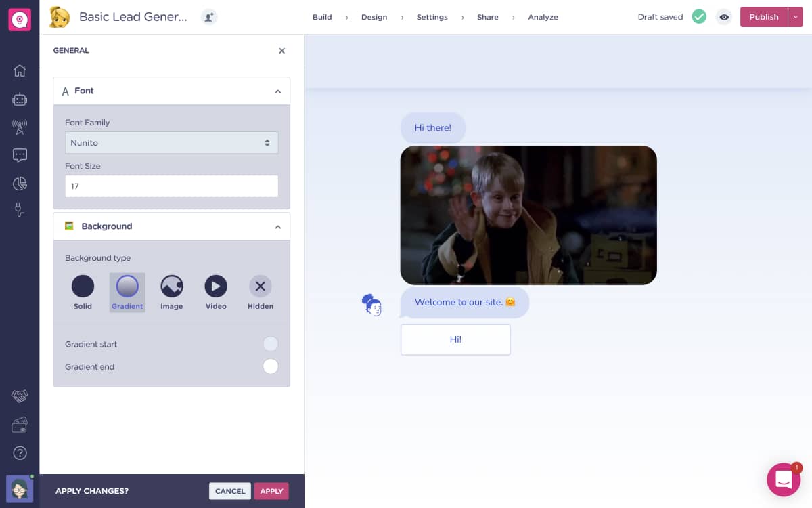Open the Channels antenna icon
This screenshot has height=508, width=812.
pos(20,127)
